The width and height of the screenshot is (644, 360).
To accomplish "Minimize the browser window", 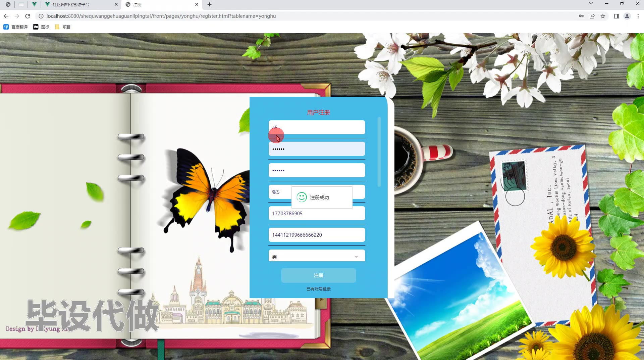I will tap(606, 4).
